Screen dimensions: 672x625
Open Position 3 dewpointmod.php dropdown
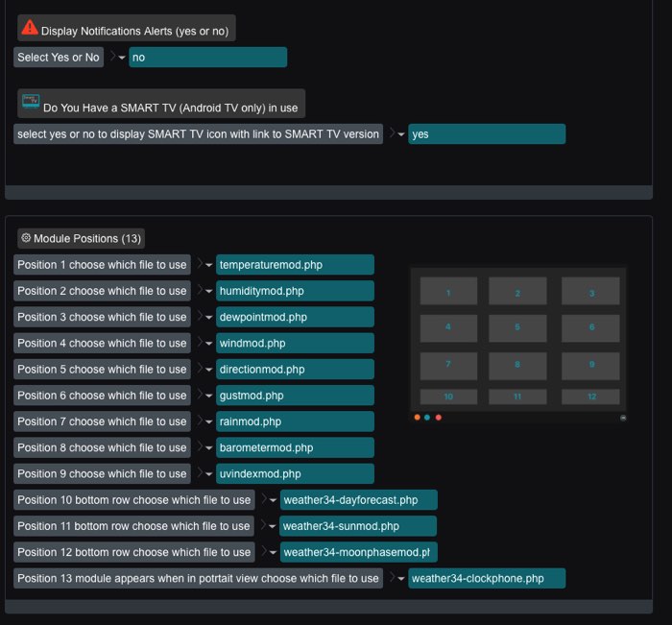295,317
